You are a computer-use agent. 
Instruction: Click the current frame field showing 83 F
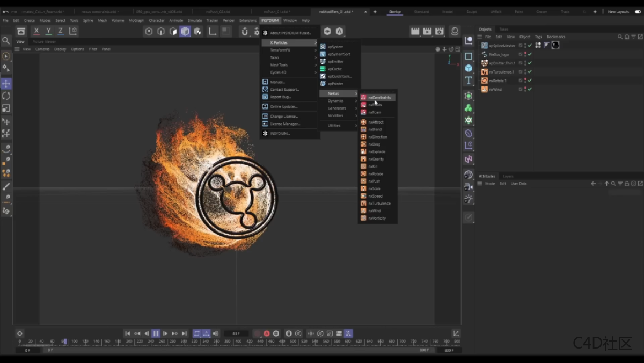click(236, 333)
